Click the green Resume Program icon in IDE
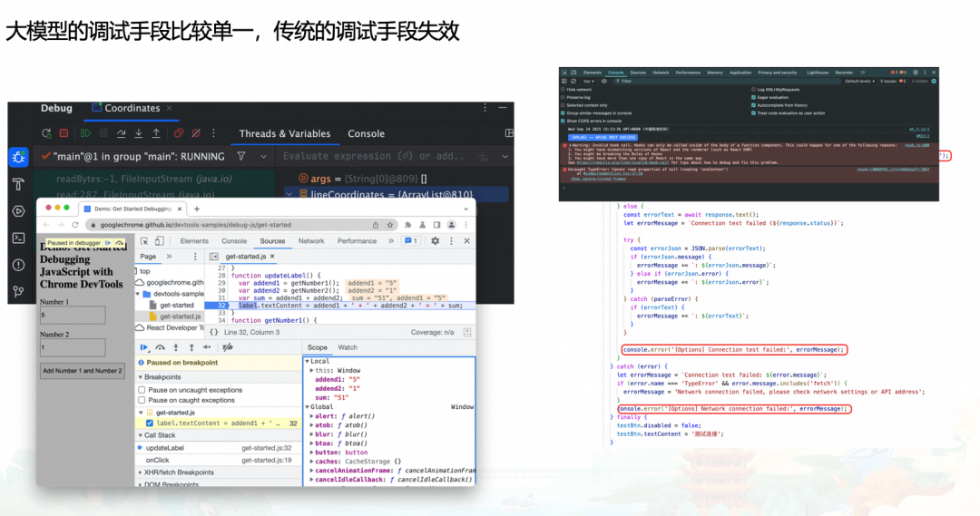Viewport: 980px width, 516px height. 85,133
